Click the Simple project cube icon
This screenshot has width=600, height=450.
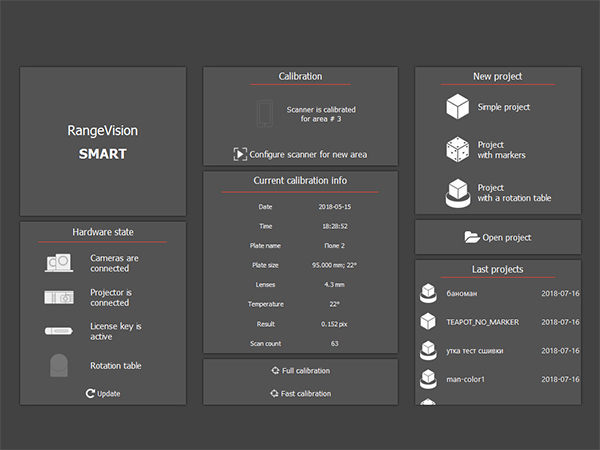click(458, 107)
